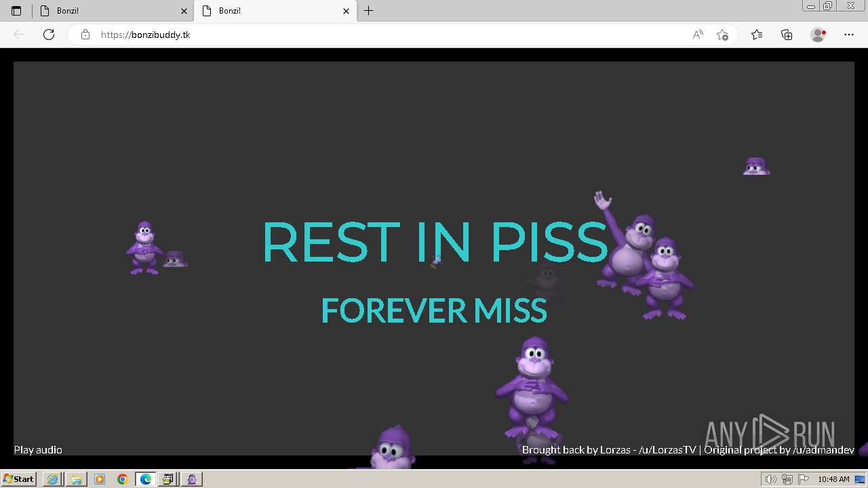Viewport: 868px width, 488px height.
Task: View site information via lock icon
Action: pyautogui.click(x=85, y=35)
